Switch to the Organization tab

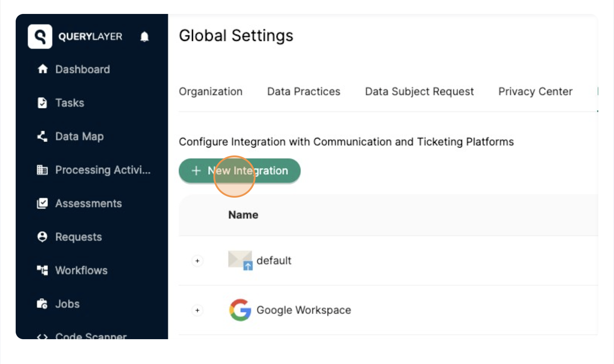[211, 91]
